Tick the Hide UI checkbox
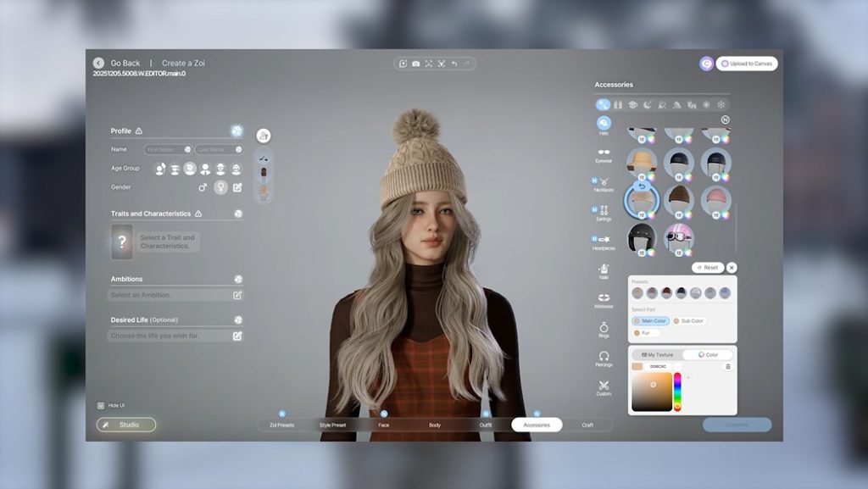Viewport: 868px width, 489px height. (101, 406)
